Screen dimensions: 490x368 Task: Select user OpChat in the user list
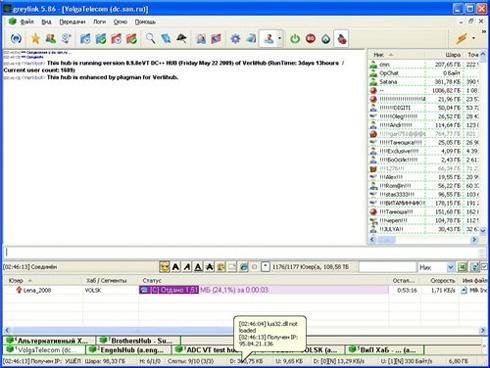(423, 73)
